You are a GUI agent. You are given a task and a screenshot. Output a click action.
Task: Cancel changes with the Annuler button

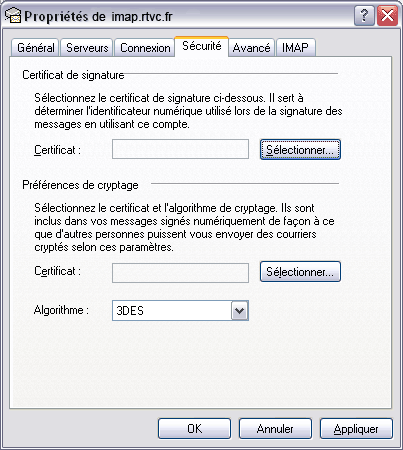[275, 429]
